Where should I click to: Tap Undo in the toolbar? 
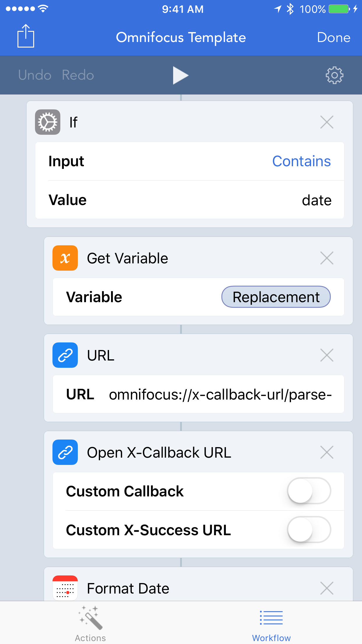coord(34,75)
